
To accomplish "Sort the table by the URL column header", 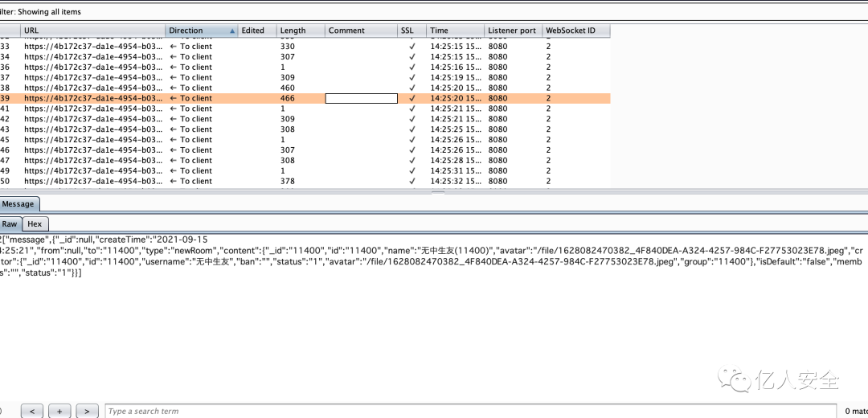I will pyautogui.click(x=92, y=31).
